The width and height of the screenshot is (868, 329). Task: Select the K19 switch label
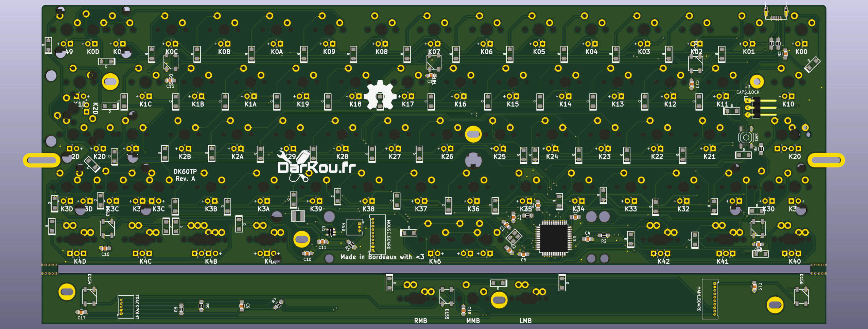[303, 104]
